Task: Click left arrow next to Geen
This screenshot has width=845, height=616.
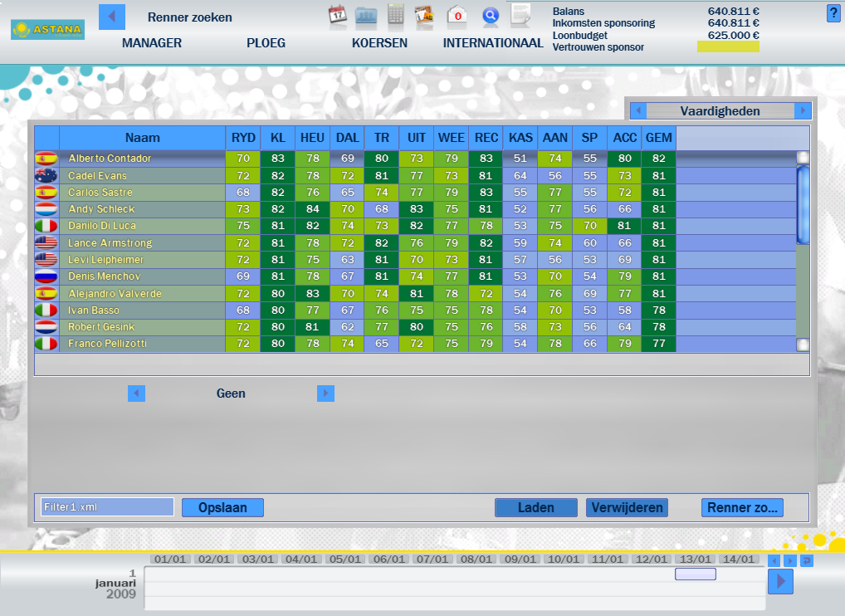Action: [x=137, y=393]
